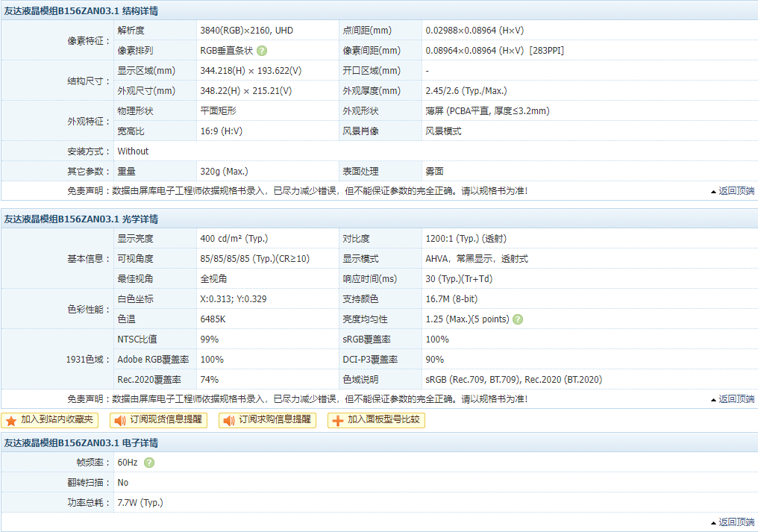The width and height of the screenshot is (758, 532).
Task: Subscribe to 订阅现货信息提醒 stock alerts
Action: coord(159,420)
